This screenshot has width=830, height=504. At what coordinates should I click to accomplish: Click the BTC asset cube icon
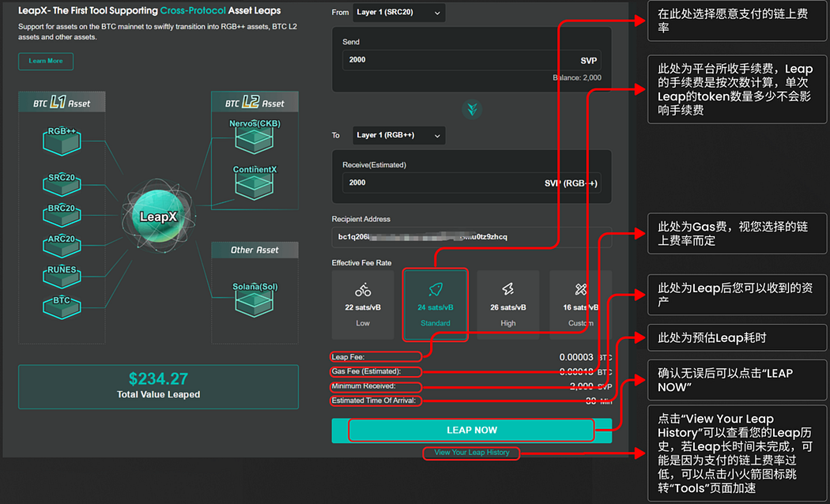point(62,307)
